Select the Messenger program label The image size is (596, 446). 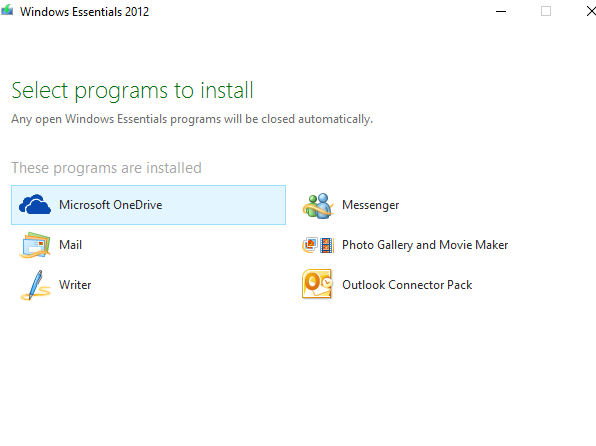pyautogui.click(x=371, y=205)
